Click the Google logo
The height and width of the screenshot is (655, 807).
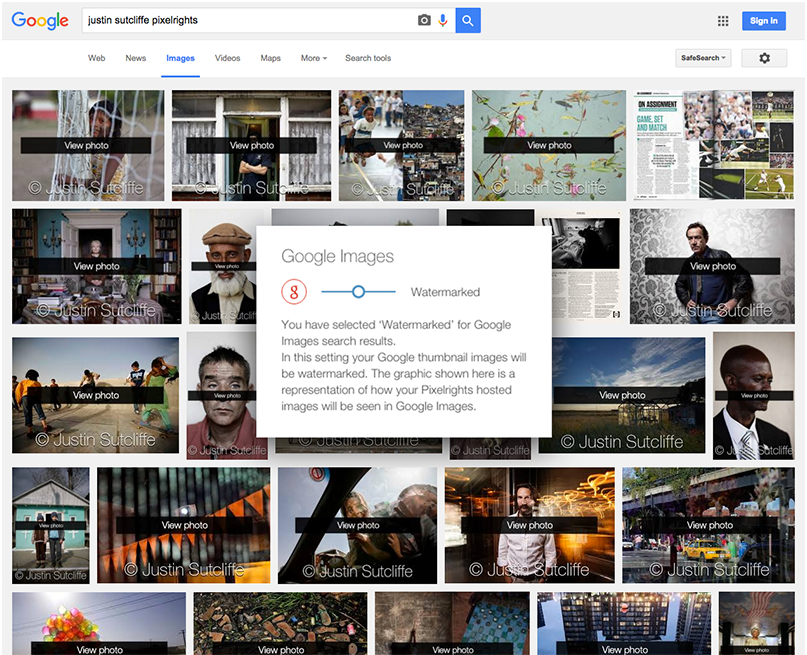coord(40,21)
